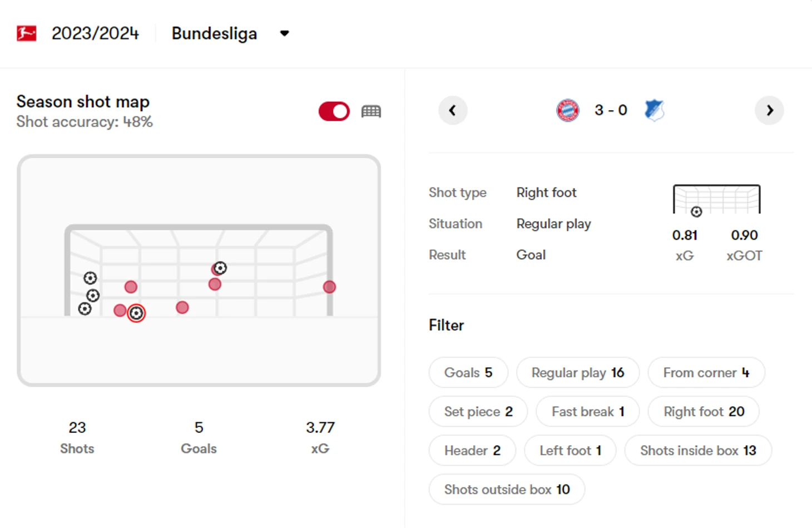Image resolution: width=812 pixels, height=528 pixels.
Task: Enable the Right foot 20 filter
Action: click(x=704, y=412)
